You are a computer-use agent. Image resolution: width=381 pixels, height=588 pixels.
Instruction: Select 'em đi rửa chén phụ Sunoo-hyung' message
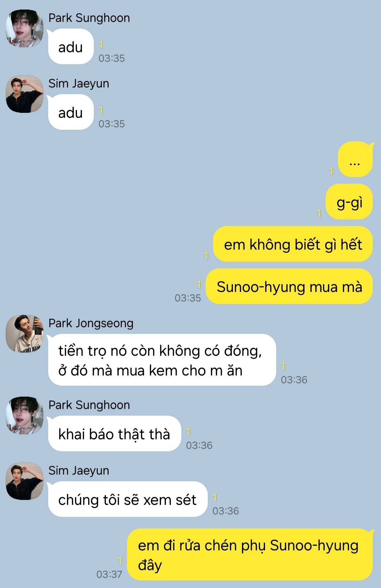(x=250, y=555)
